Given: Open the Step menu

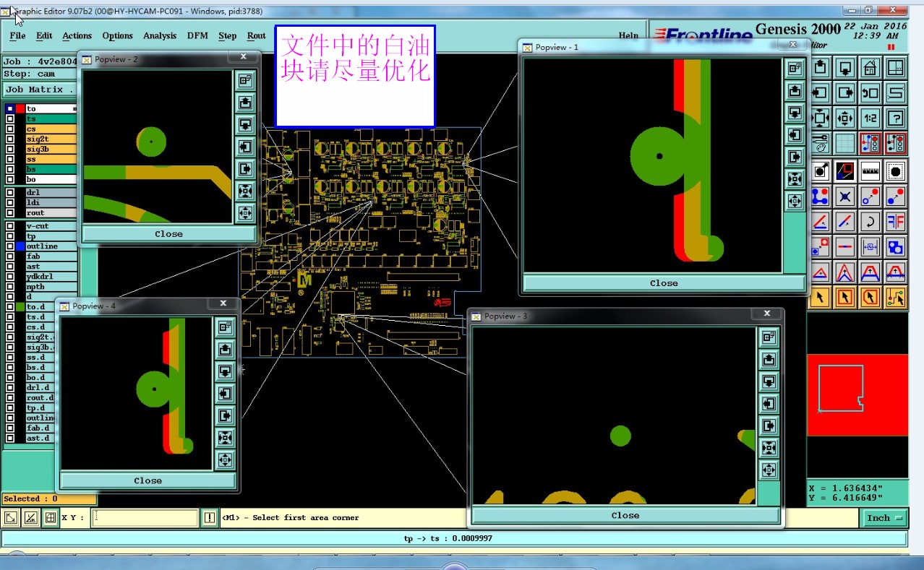Looking at the screenshot, I should [x=227, y=35].
